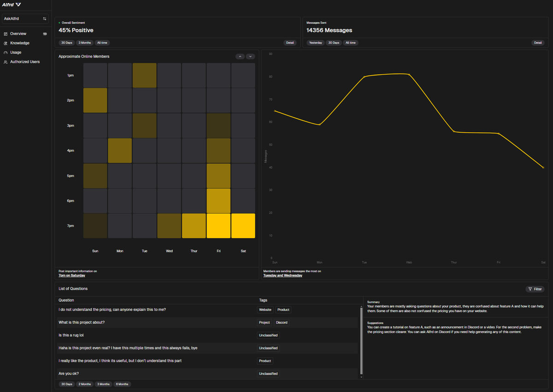Set Overall Sentiment range to All time
553x392 pixels.
tap(102, 43)
